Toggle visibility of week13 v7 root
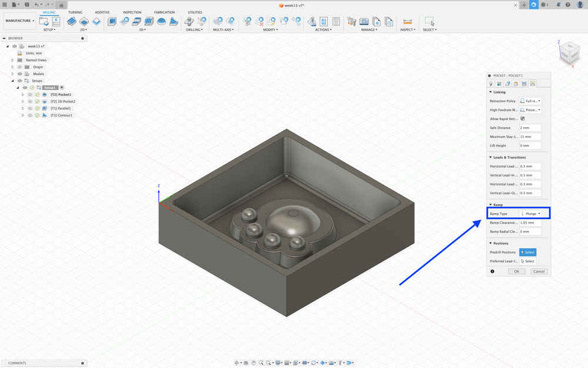This screenshot has width=588, height=368. pyautogui.click(x=15, y=46)
